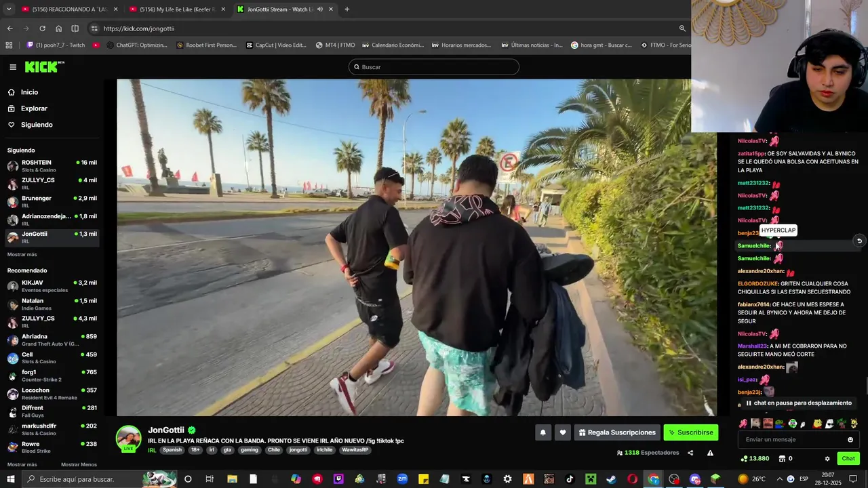Open browser side panel

coord(75,28)
